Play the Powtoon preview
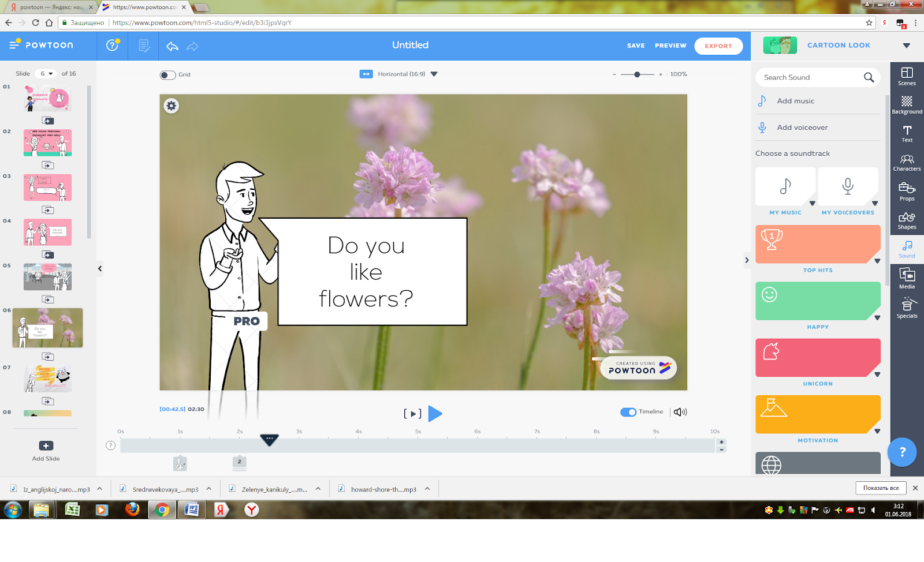This screenshot has width=924, height=562. point(435,414)
